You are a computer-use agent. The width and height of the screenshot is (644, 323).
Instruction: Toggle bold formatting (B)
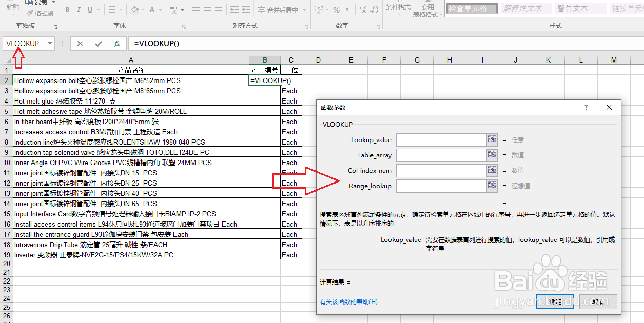pyautogui.click(x=67, y=9)
